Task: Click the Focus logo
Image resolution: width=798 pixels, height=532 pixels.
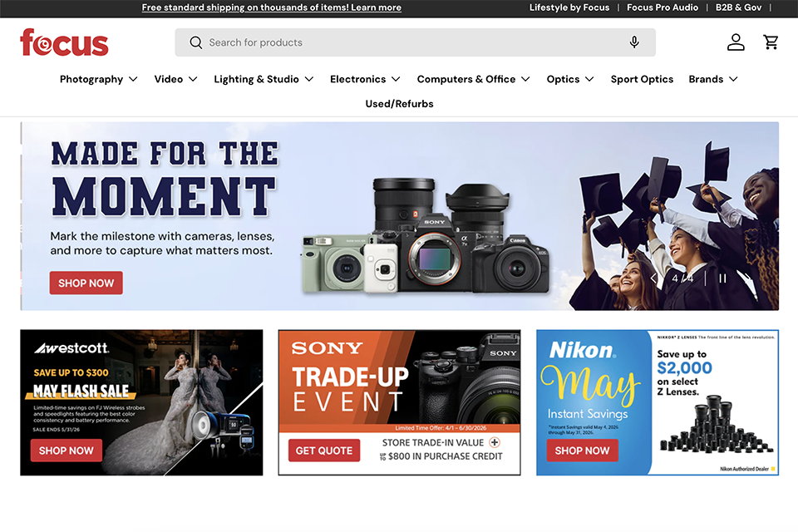Action: tap(64, 42)
